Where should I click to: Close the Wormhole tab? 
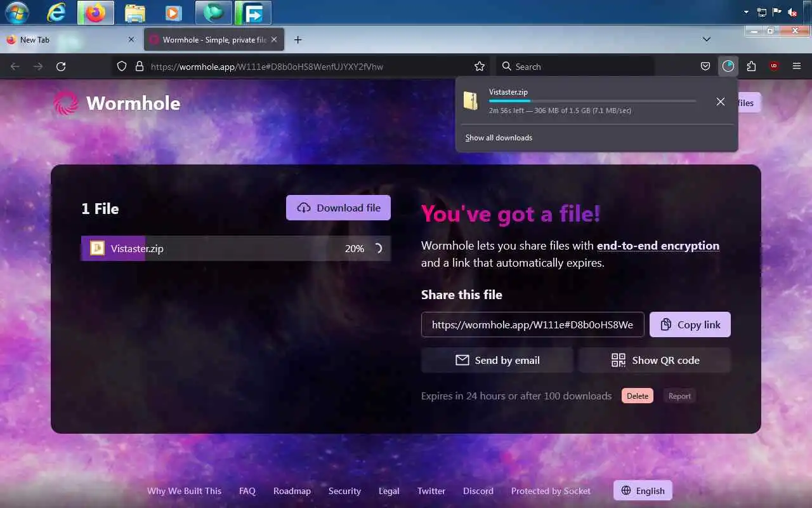(x=274, y=39)
